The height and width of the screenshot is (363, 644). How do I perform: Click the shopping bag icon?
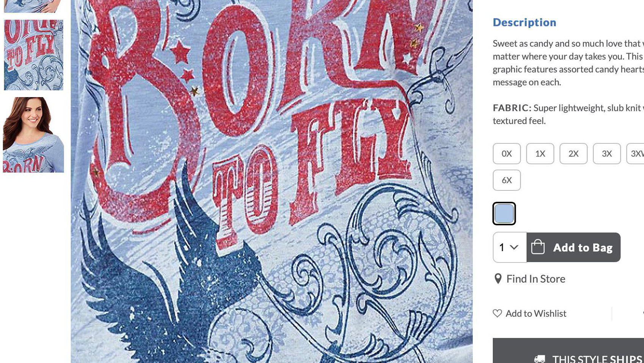coord(538,247)
